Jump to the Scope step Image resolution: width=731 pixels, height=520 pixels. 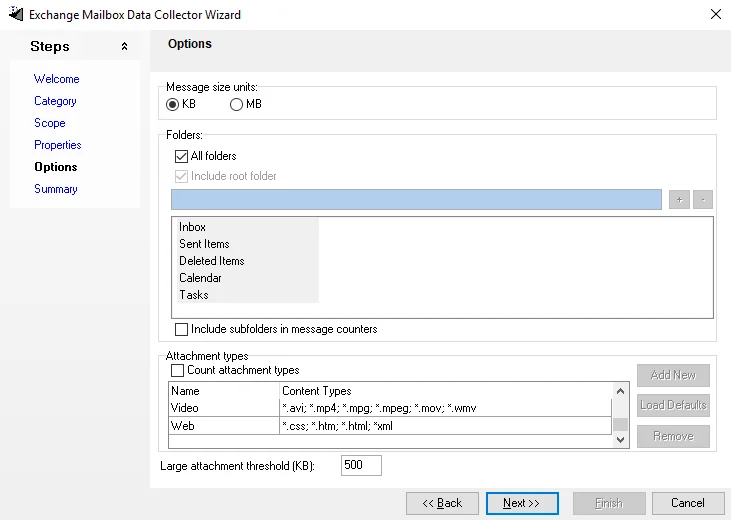(x=49, y=123)
